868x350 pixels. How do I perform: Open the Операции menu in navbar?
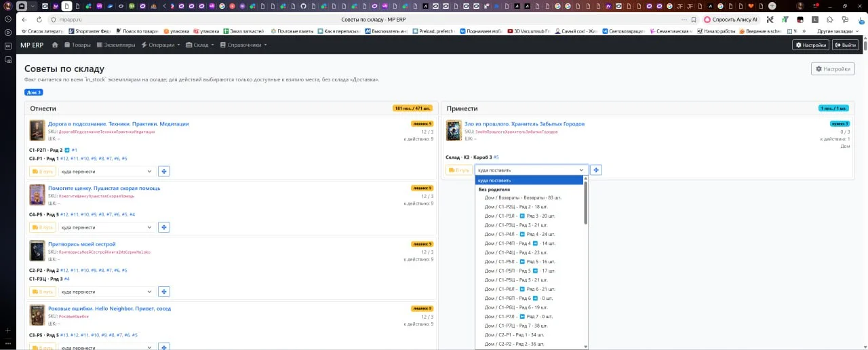[160, 45]
